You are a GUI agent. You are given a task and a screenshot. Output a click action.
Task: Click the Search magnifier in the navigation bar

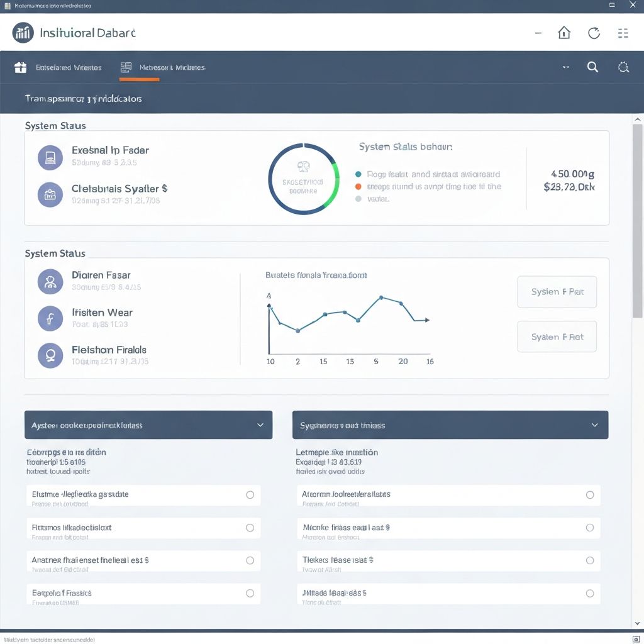pos(592,67)
